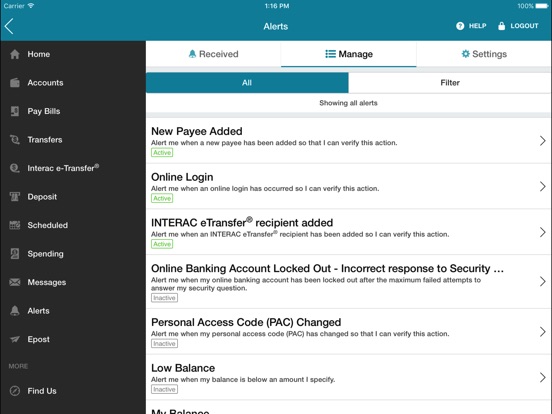The width and height of the screenshot is (552, 414).
Task: Open the Pay Bills sidebar item
Action: coord(73,111)
